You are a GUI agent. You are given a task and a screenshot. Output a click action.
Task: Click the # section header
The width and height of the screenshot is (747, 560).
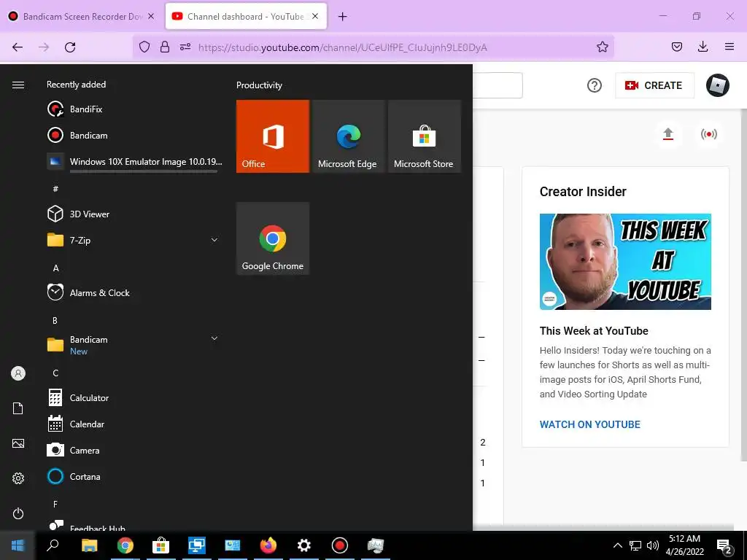55,189
